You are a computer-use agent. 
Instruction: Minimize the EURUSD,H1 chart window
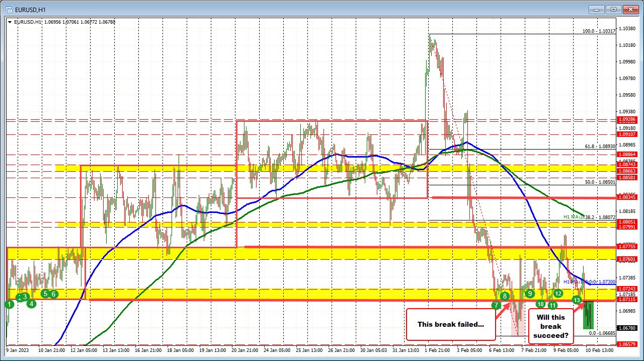coord(596,9)
